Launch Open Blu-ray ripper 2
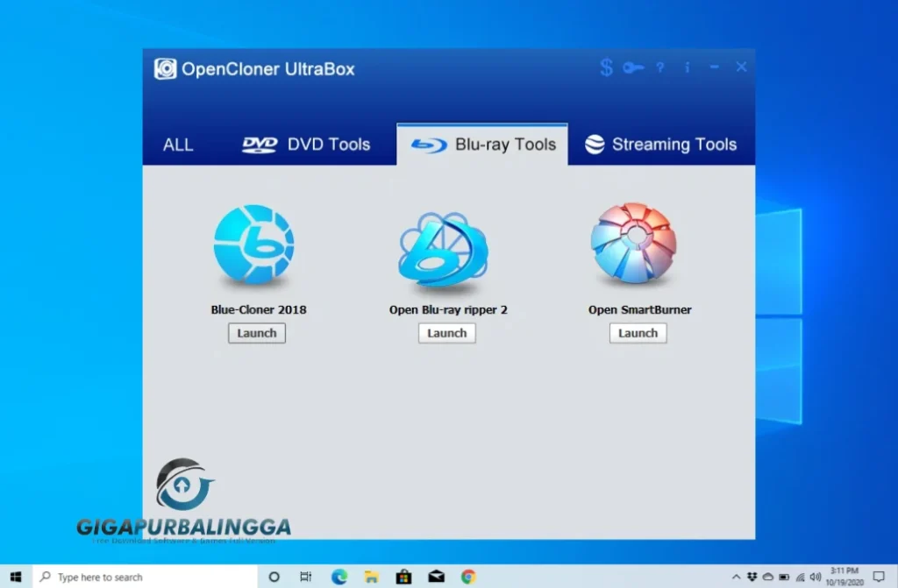The width and height of the screenshot is (898, 588). (x=447, y=333)
